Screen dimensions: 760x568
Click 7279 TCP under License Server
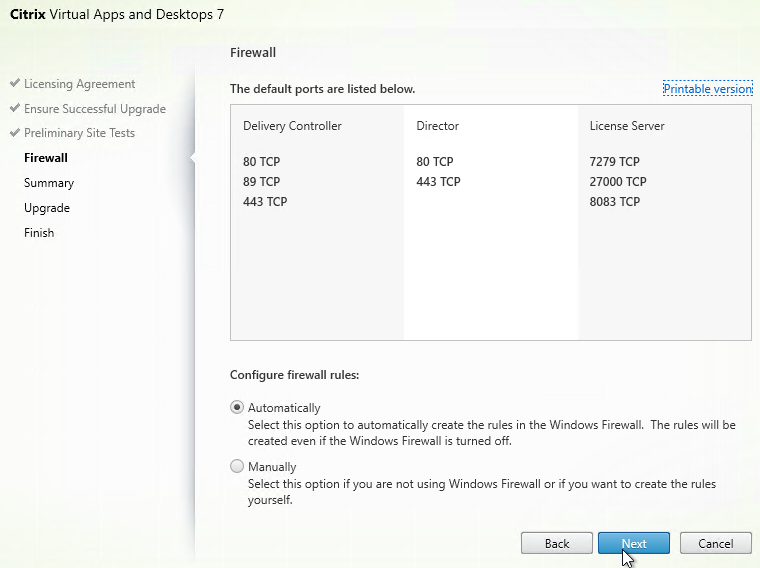(x=615, y=161)
